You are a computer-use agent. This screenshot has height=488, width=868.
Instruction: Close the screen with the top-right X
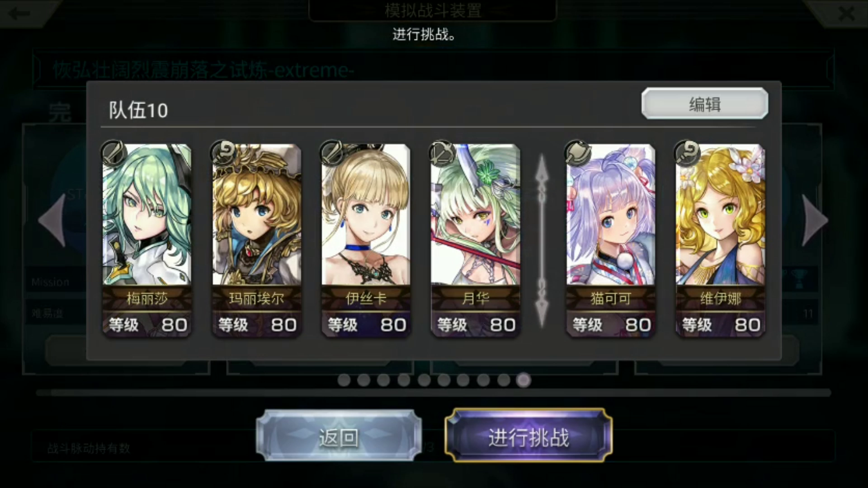pyautogui.click(x=846, y=14)
